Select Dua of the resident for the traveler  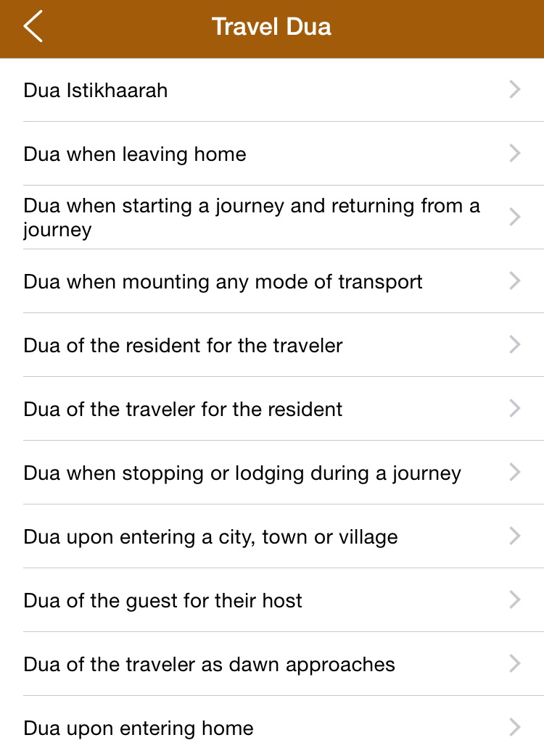click(183, 346)
